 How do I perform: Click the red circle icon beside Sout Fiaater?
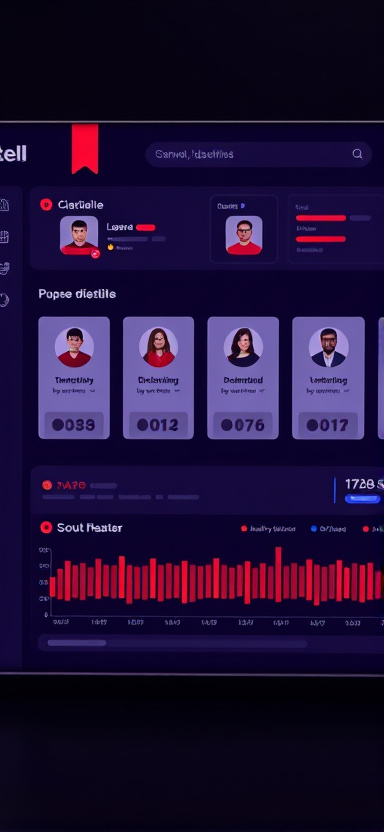[x=46, y=527]
